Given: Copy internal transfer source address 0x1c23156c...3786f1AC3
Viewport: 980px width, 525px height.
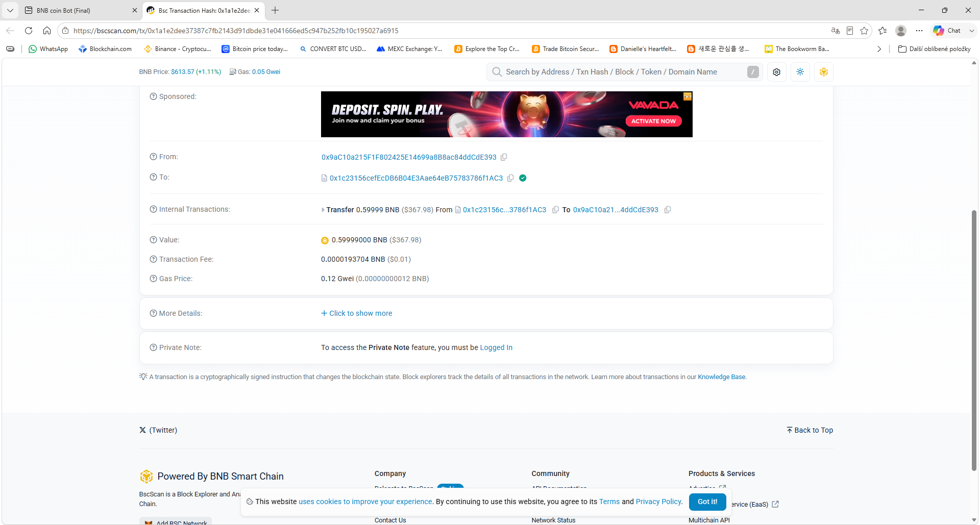Looking at the screenshot, I should pyautogui.click(x=555, y=210).
